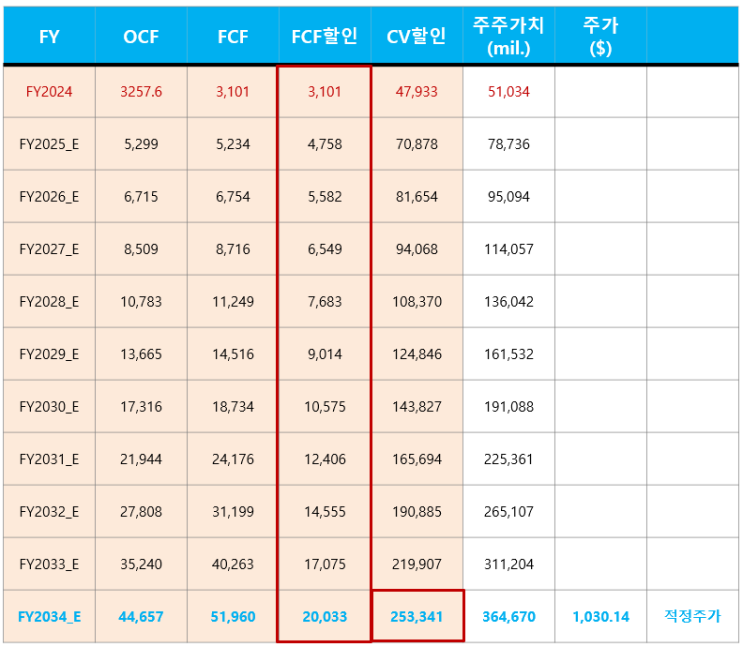Select 주주가치 value 161,532
Image resolution: width=743 pixels, height=647 pixels.
(x=509, y=355)
